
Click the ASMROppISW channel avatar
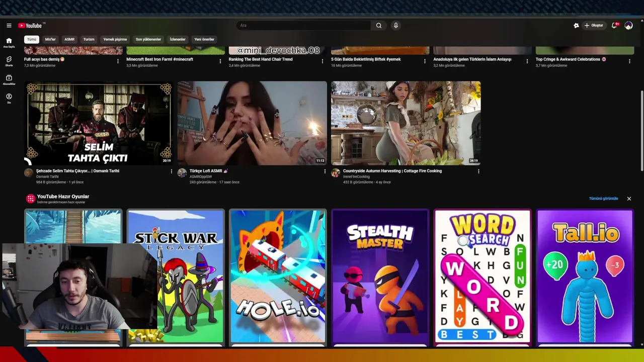tap(182, 173)
